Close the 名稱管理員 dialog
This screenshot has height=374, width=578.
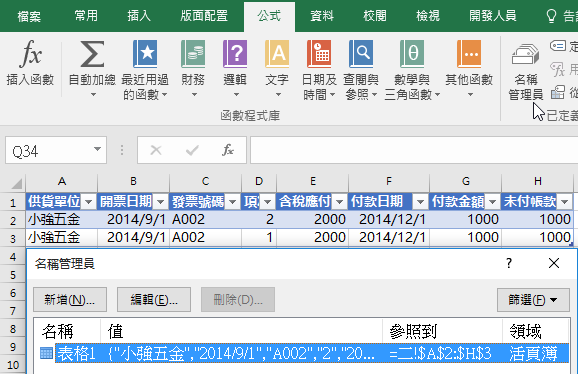(x=554, y=263)
